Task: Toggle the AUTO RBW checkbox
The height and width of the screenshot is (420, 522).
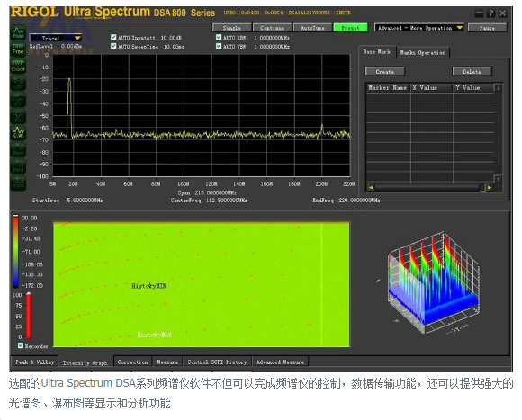Action: tap(219, 37)
